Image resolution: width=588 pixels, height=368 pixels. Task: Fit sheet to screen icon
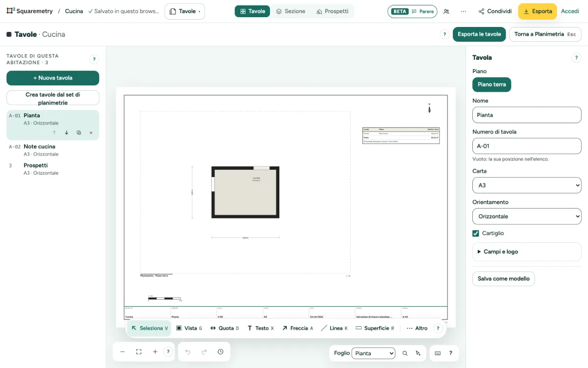139,352
